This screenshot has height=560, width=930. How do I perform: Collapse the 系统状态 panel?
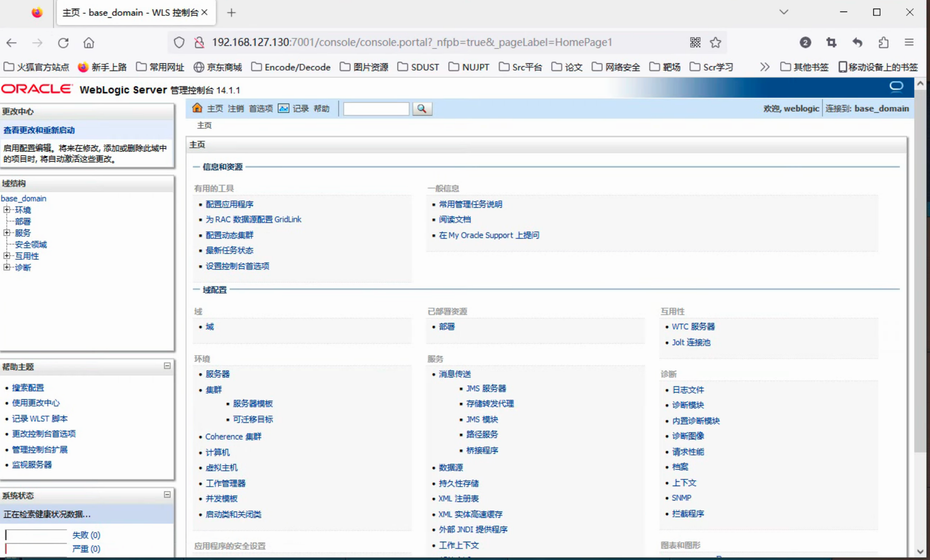coord(168,495)
